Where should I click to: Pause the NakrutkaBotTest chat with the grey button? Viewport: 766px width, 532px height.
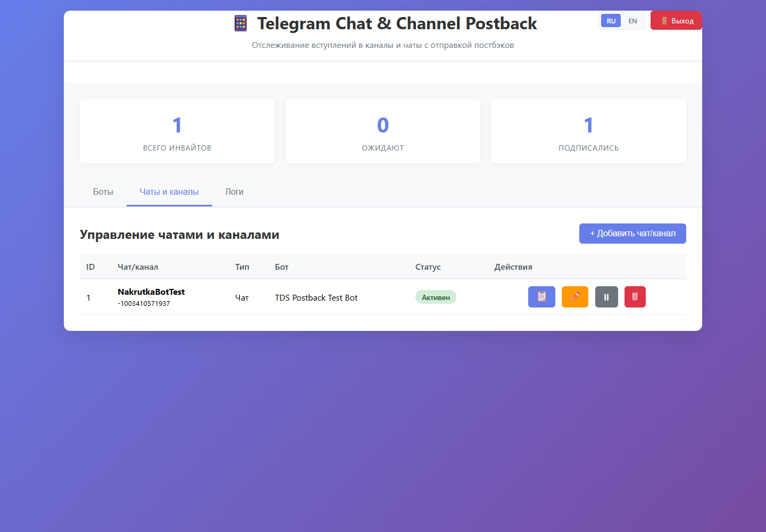[x=606, y=297]
